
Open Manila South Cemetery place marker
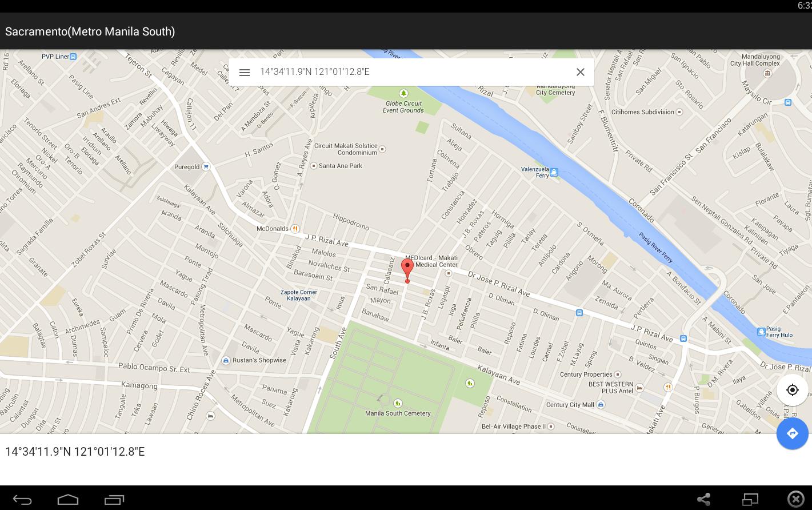coord(398,404)
